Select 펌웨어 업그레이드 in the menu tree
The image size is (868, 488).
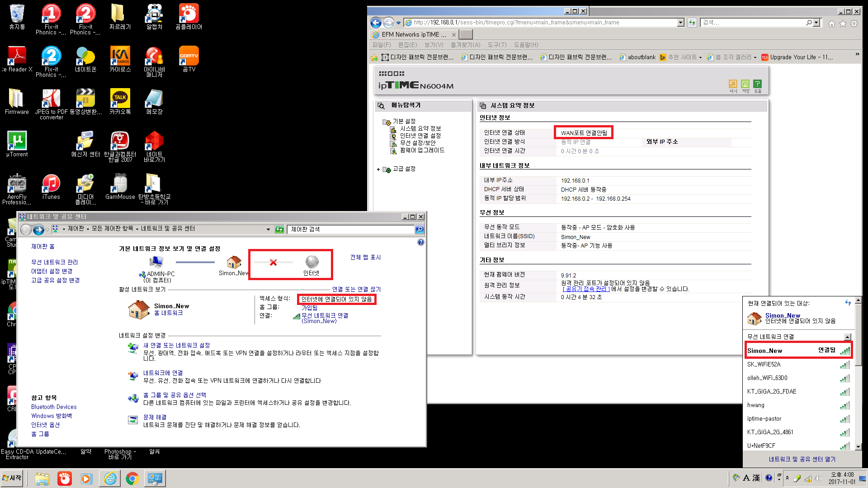(422, 150)
